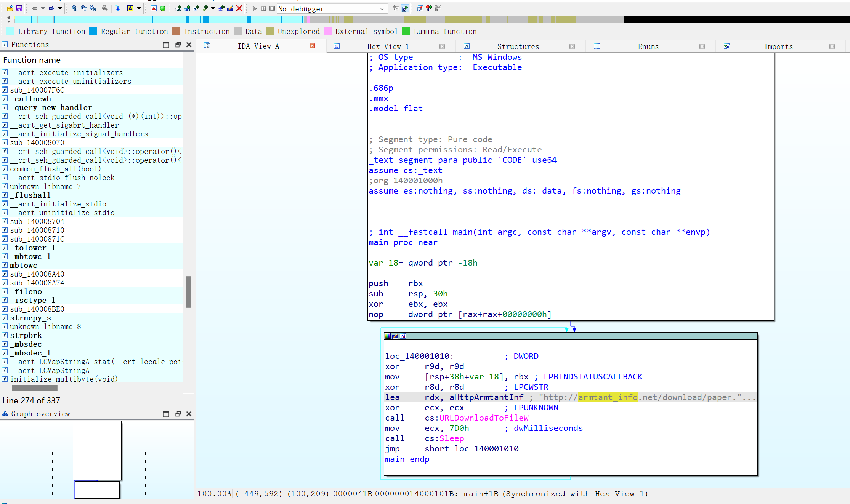Image resolution: width=850 pixels, height=504 pixels.
Task: Maximize the Graph overview panel
Action: [166, 414]
